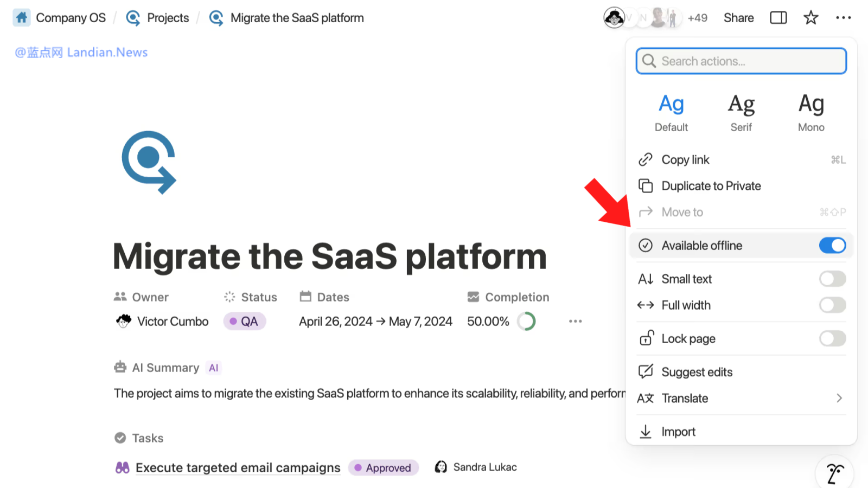Image resolution: width=868 pixels, height=488 pixels.
Task: Enable the Small text toggle
Action: point(832,279)
